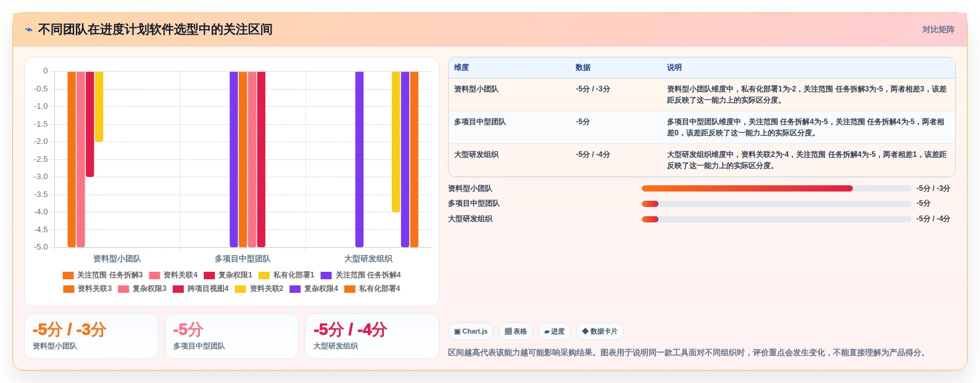Click the red bar in 资料型小团队 group
980x383 pixels.
click(x=90, y=124)
